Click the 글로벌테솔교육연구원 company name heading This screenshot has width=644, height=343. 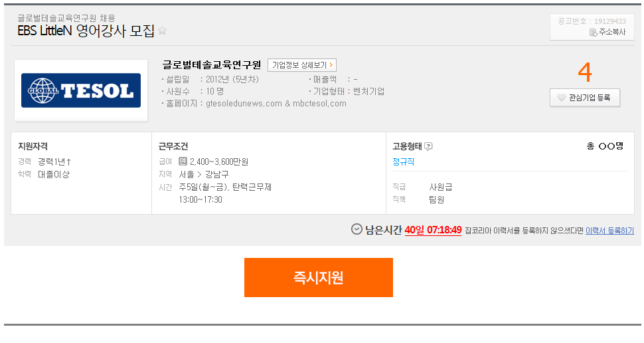click(x=212, y=64)
